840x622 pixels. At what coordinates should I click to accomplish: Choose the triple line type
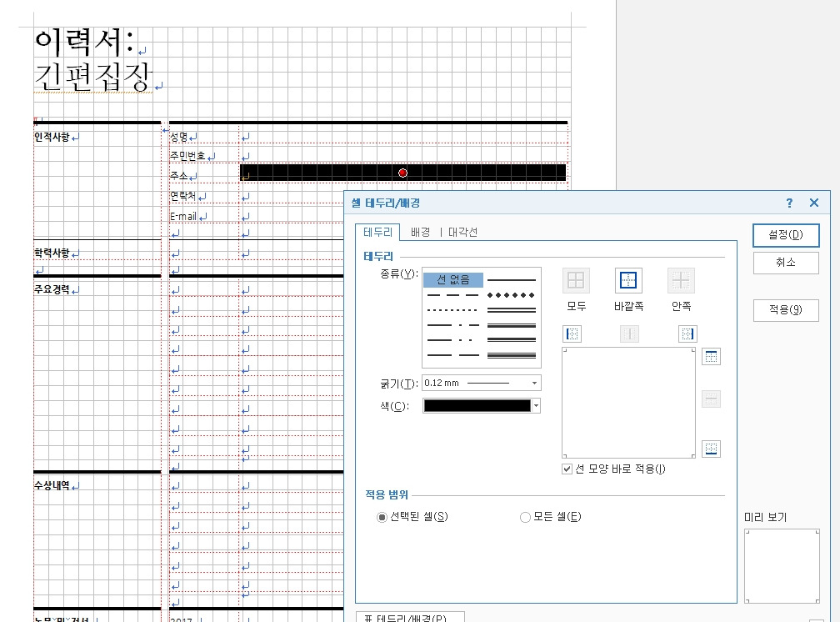[x=512, y=355]
